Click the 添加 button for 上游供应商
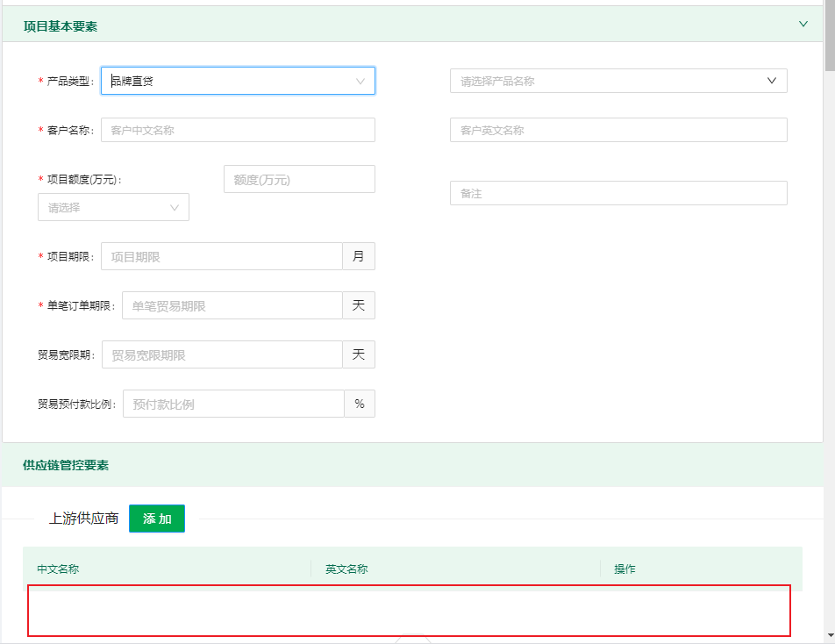Viewport: 835px width, 644px height. [x=157, y=519]
